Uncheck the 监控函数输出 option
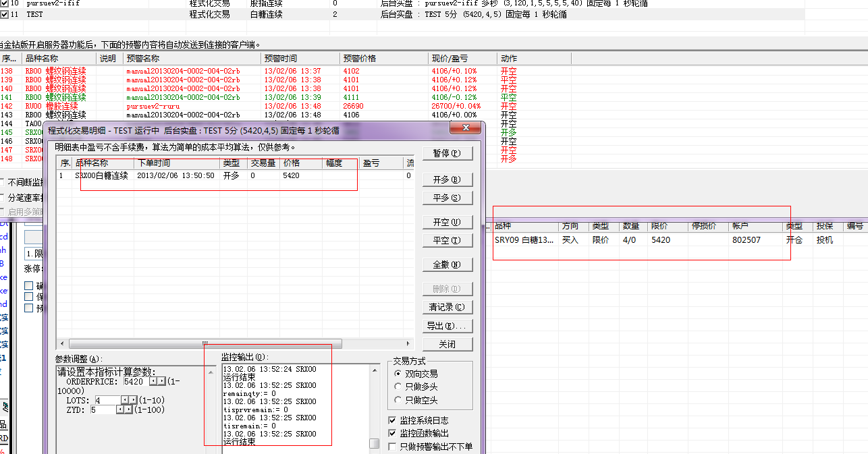 [393, 433]
